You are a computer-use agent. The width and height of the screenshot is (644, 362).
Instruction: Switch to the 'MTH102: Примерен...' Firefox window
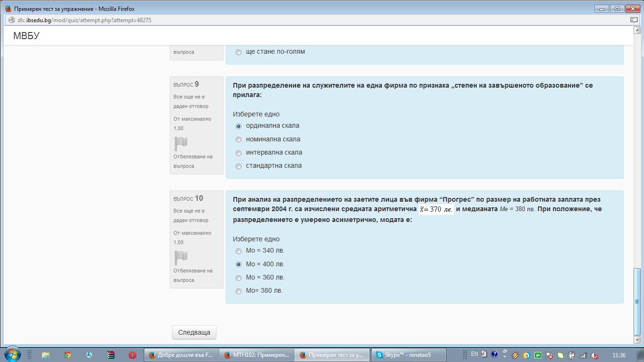click(257, 355)
